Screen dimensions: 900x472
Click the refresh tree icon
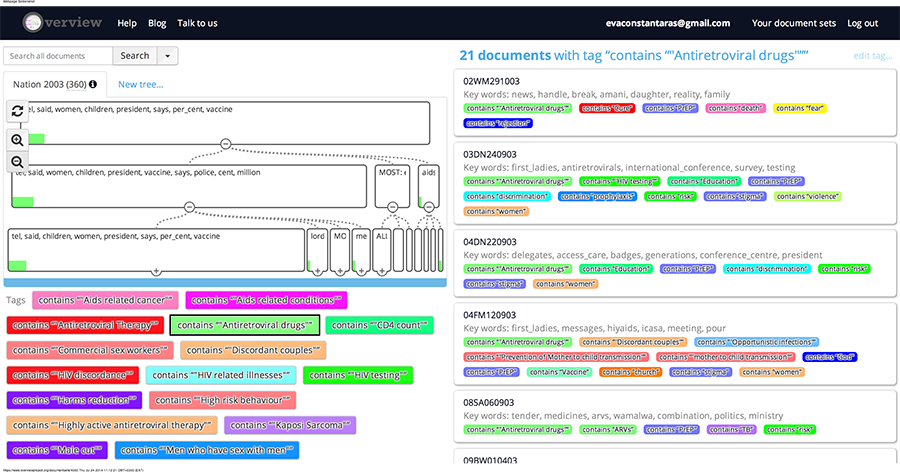tap(17, 112)
